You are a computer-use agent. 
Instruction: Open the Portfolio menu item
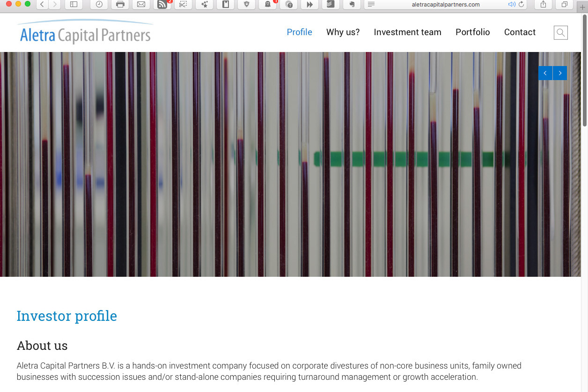(473, 32)
